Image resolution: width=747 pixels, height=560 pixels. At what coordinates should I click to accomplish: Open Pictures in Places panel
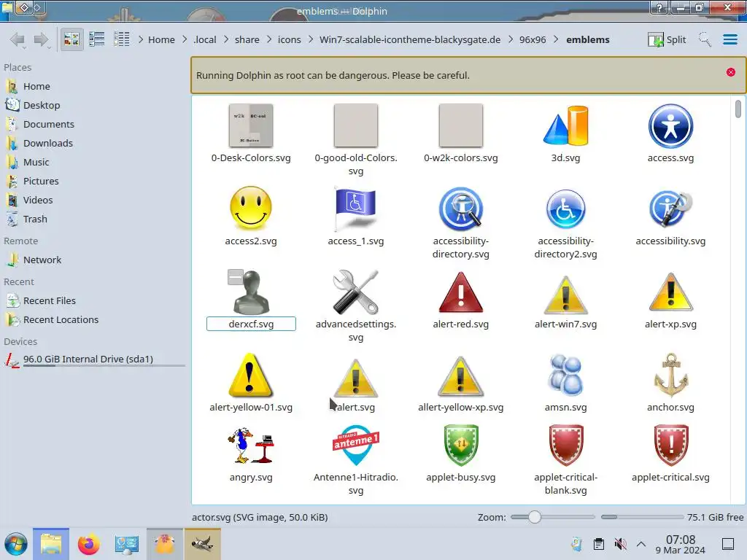41,182
